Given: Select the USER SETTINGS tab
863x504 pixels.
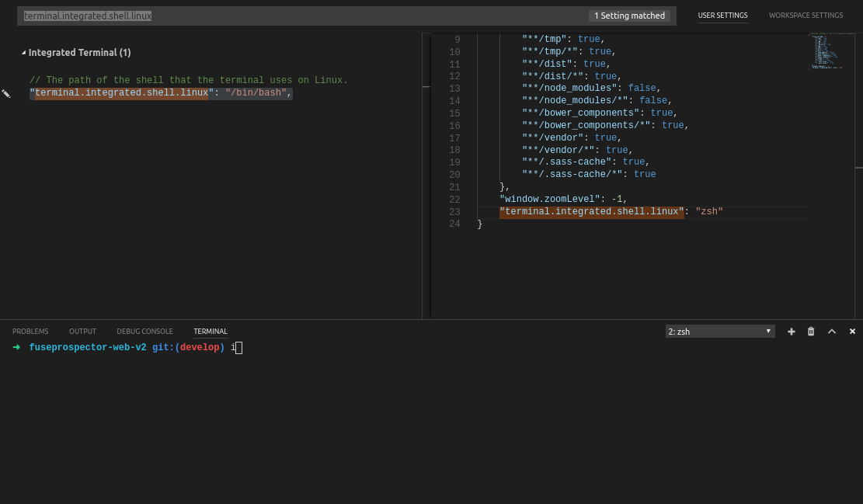Looking at the screenshot, I should [722, 15].
